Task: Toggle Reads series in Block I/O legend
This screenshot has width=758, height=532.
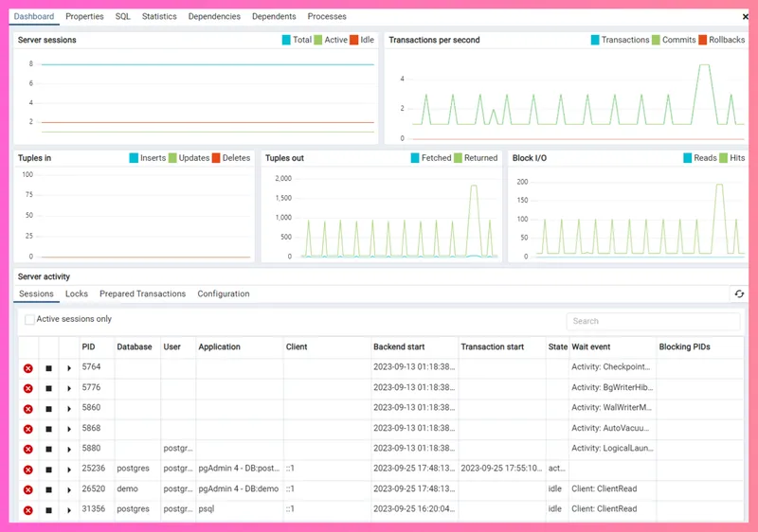Action: coord(688,158)
